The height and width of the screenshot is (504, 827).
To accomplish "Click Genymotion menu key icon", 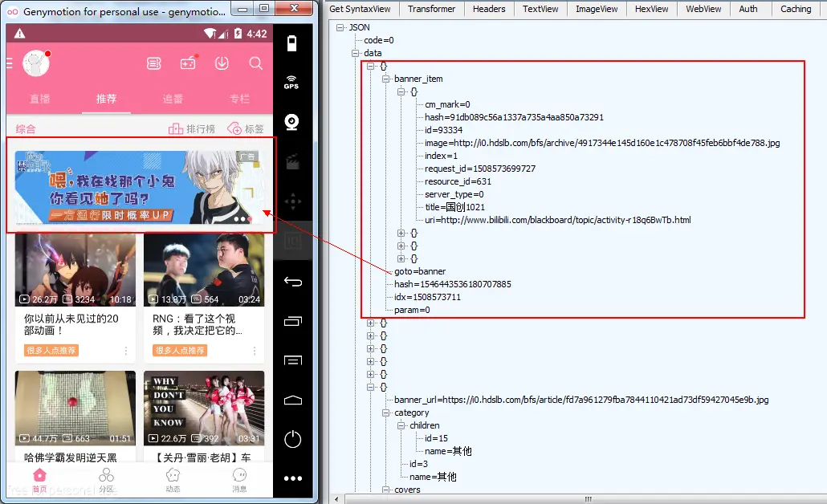I will pos(293,360).
